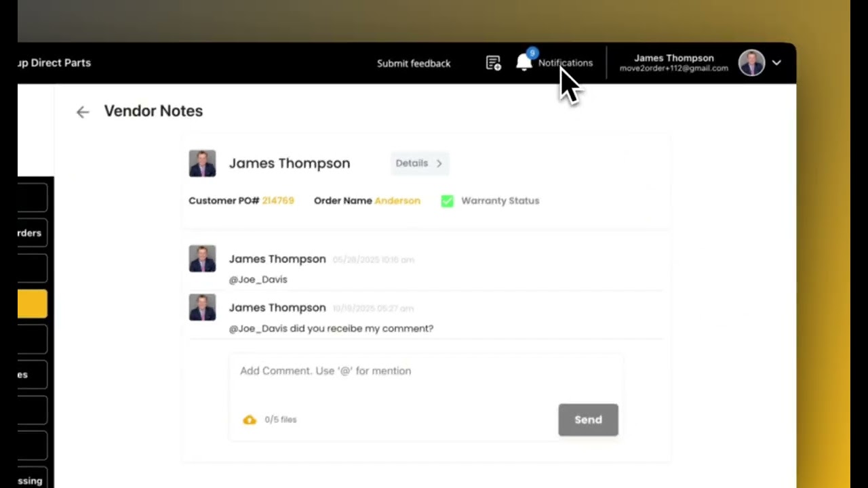This screenshot has width=868, height=488.
Task: Click the blue notification count badge
Action: [x=532, y=53]
